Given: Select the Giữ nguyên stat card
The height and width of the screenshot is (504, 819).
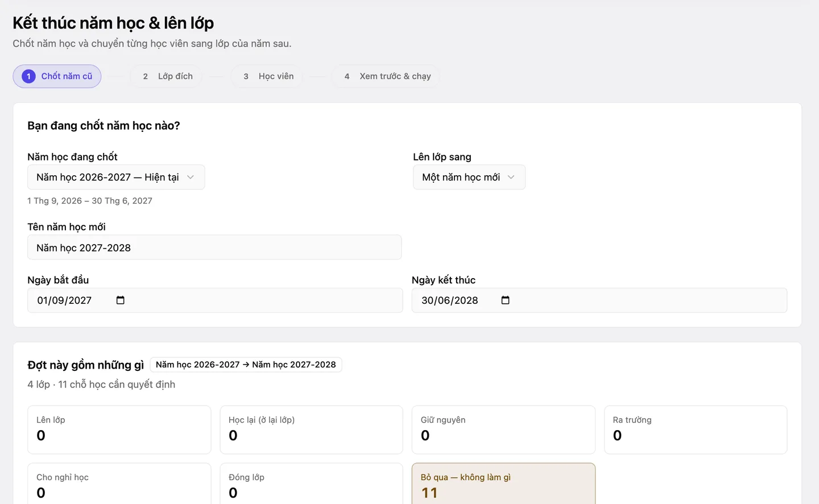Looking at the screenshot, I should click(503, 429).
